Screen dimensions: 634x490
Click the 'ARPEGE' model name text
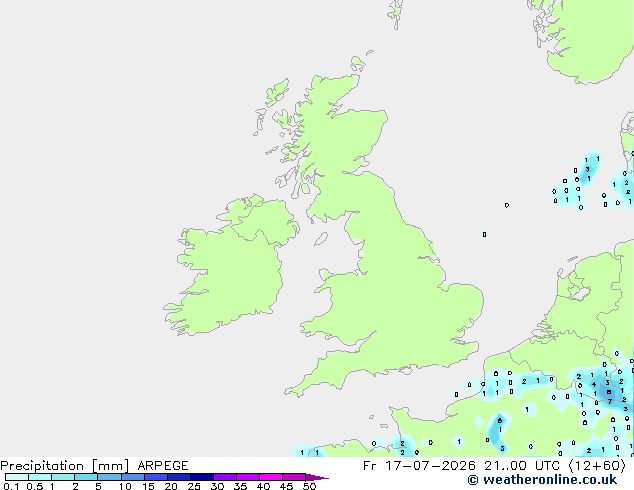point(163,466)
